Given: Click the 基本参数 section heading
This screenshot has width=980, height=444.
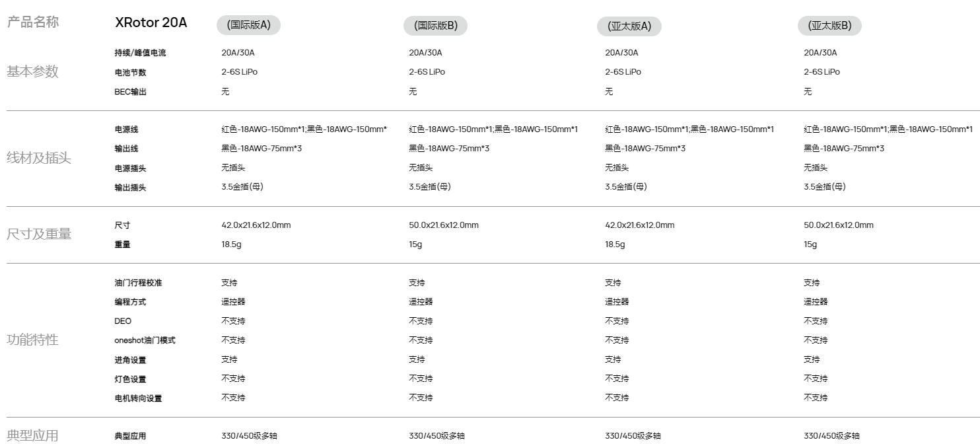Looking at the screenshot, I should coord(32,72).
